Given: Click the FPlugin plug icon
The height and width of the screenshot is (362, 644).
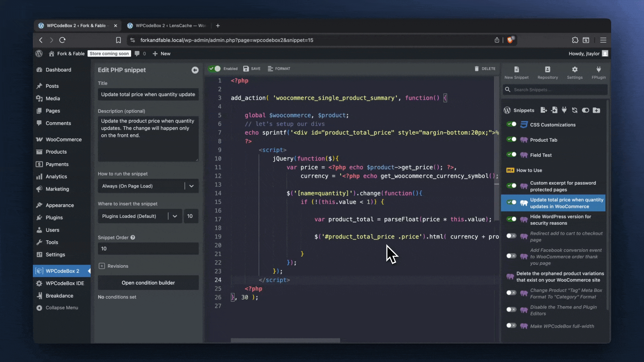Looking at the screenshot, I should (598, 69).
